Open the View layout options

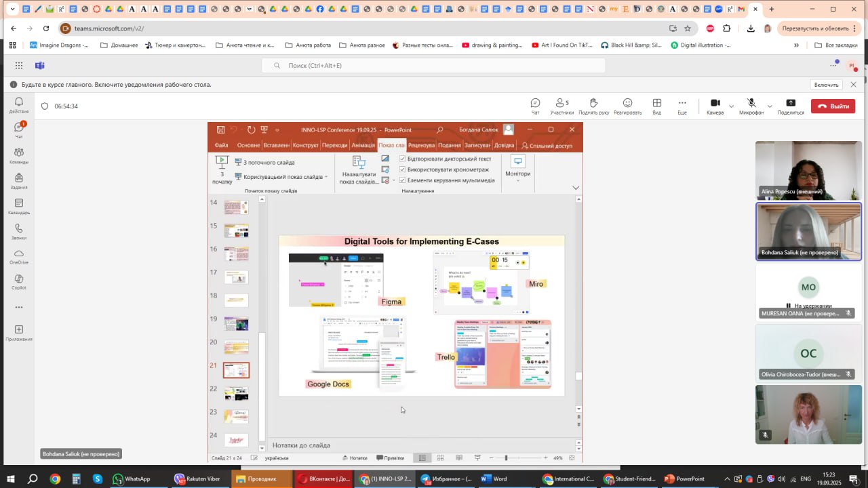(x=656, y=106)
